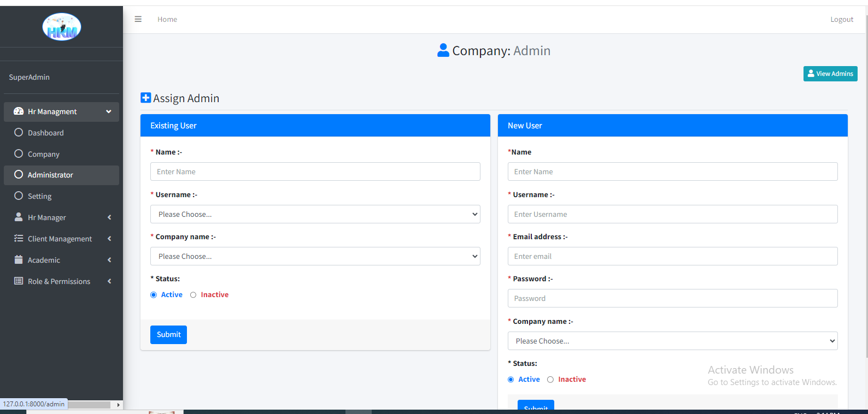Select Active status for New User
This screenshot has width=868, height=414.
(x=511, y=380)
